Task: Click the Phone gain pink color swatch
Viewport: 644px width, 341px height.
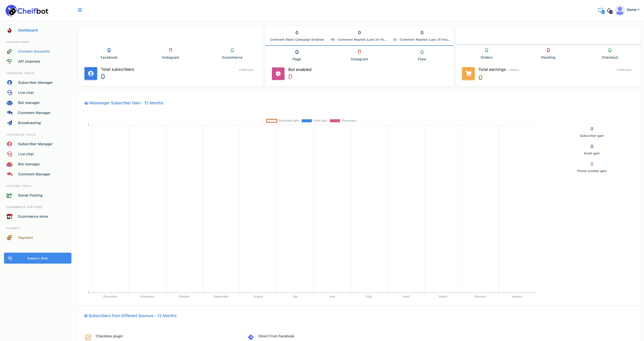Action: click(x=335, y=121)
